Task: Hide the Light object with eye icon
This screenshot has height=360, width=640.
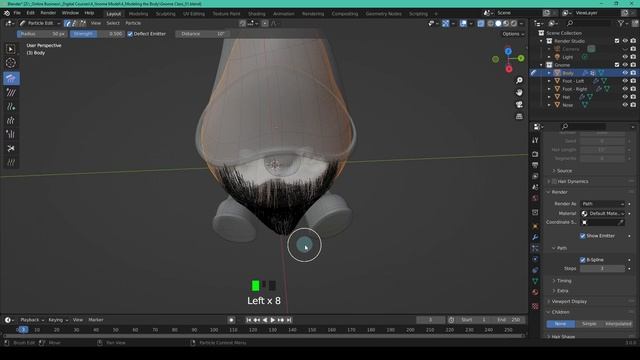Action: click(625, 57)
